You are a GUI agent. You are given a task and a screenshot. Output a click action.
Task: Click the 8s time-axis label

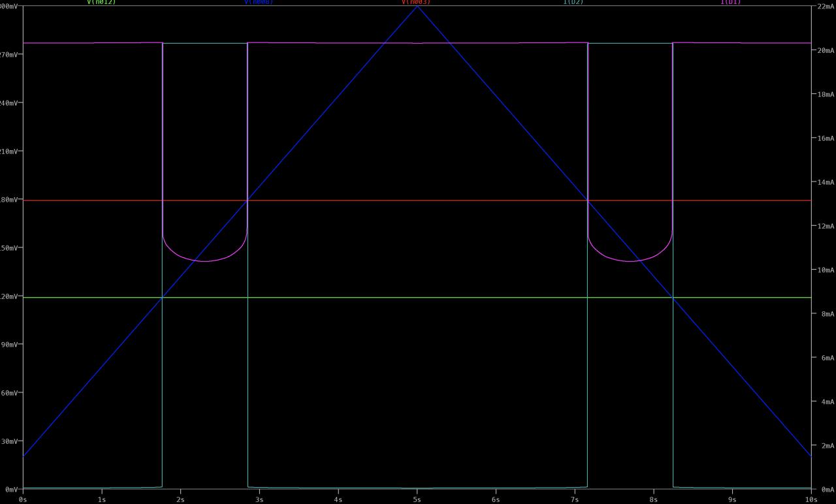point(654,499)
